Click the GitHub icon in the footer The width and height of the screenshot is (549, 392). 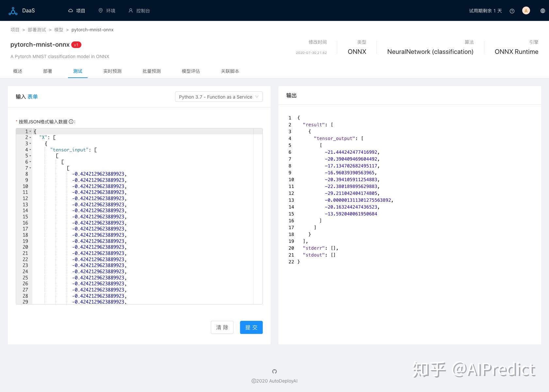274,371
